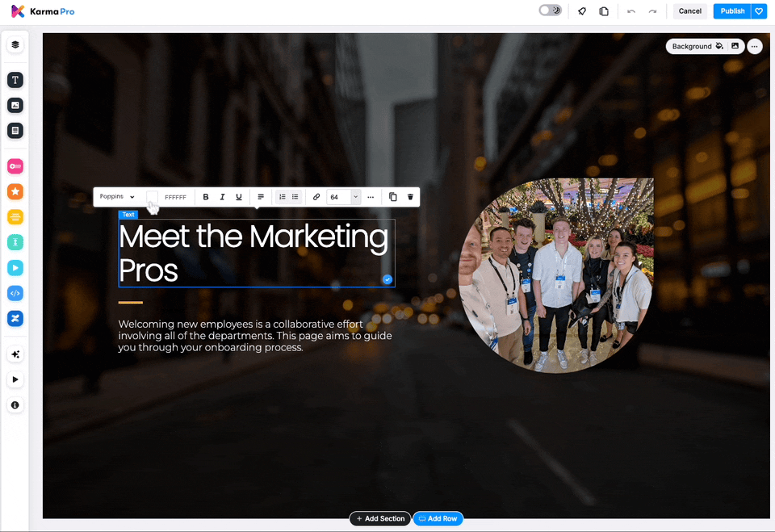The width and height of the screenshot is (775, 532).
Task: Delete the text element with trash icon
Action: (x=410, y=197)
